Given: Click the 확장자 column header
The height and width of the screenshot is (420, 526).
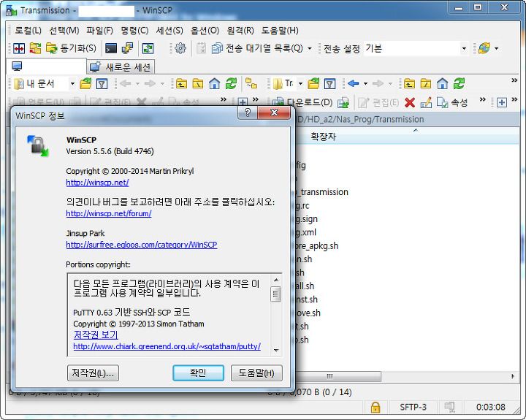Looking at the screenshot, I should point(323,137).
